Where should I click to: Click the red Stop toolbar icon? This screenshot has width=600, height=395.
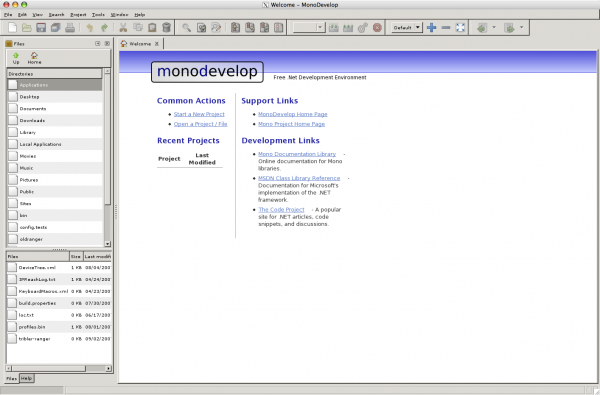(x=377, y=28)
